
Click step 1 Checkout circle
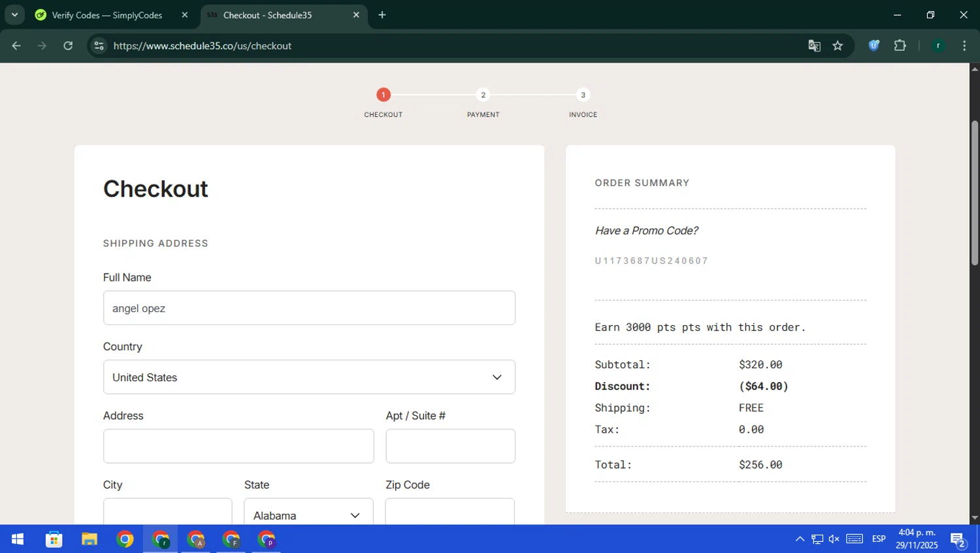pyautogui.click(x=384, y=95)
